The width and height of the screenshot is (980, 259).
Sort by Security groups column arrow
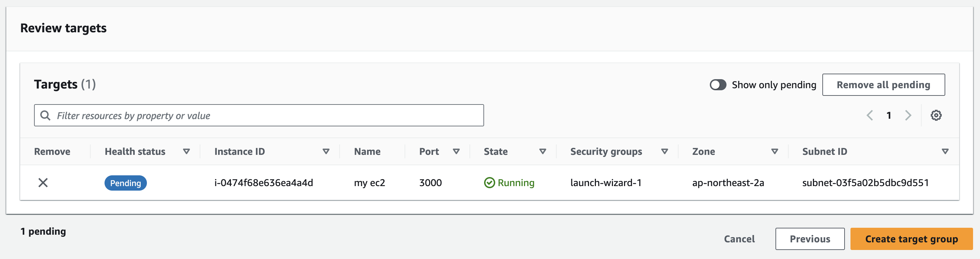[x=665, y=151]
